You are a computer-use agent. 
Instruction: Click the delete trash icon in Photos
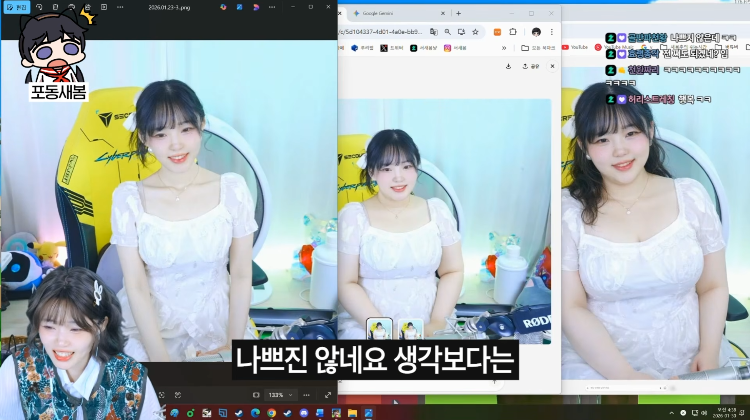click(55, 7)
